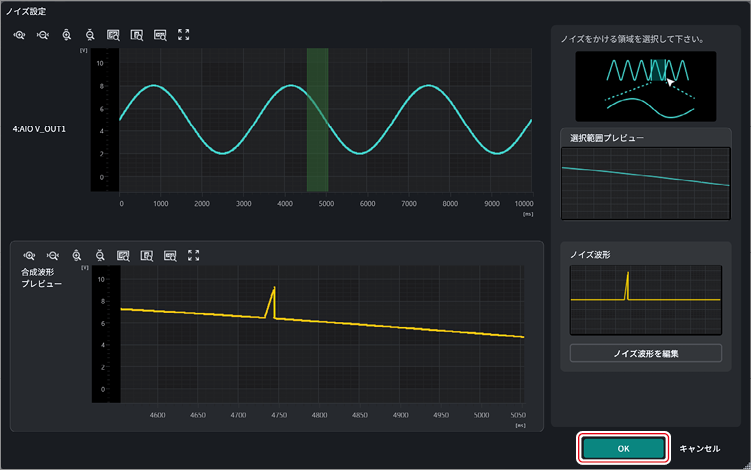Fit the upper waveform to full view
The height and width of the screenshot is (470, 751).
[183, 34]
